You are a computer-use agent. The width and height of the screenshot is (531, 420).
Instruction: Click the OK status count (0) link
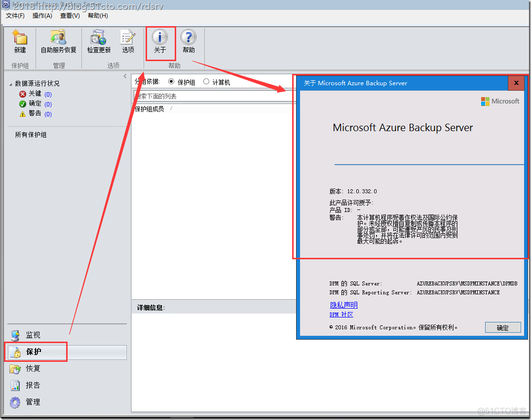(x=48, y=104)
